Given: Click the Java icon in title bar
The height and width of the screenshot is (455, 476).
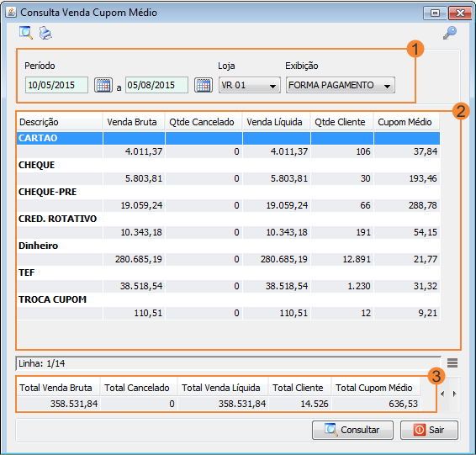Looking at the screenshot, I should [11, 13].
